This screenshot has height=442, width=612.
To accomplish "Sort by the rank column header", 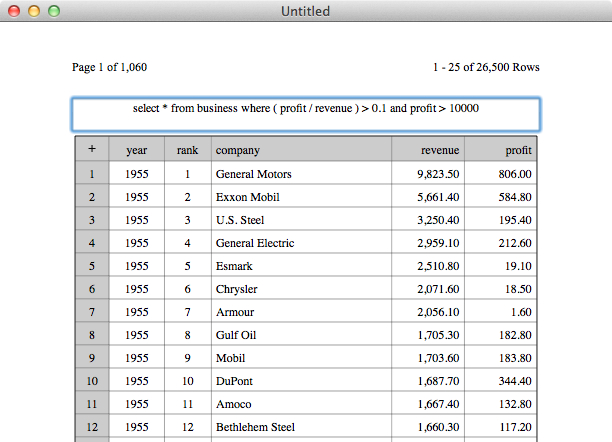I will [x=188, y=149].
